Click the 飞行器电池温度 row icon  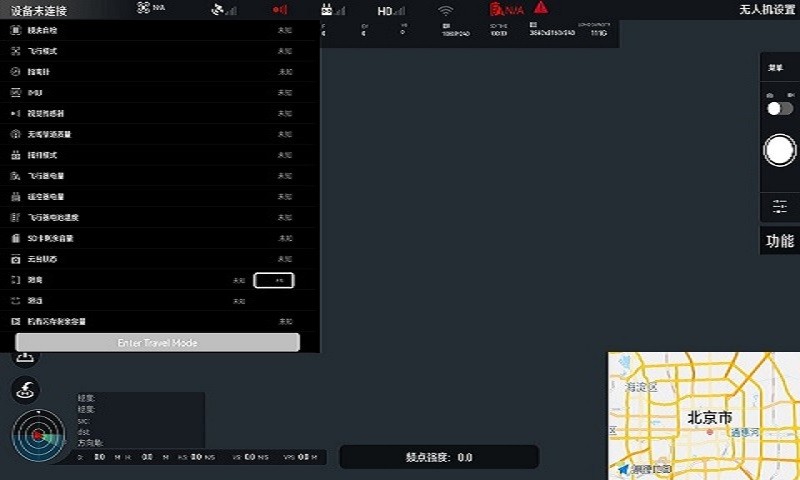tap(16, 217)
